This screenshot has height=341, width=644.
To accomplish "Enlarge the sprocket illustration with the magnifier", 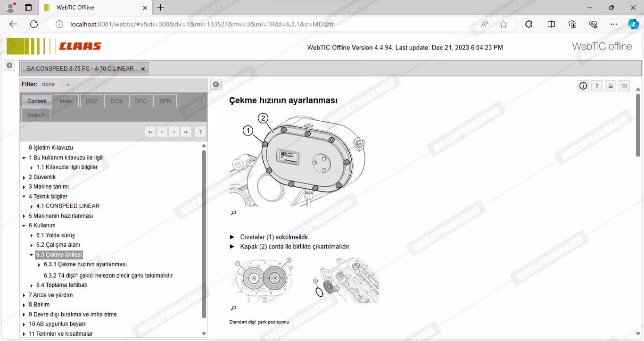I will point(233,308).
